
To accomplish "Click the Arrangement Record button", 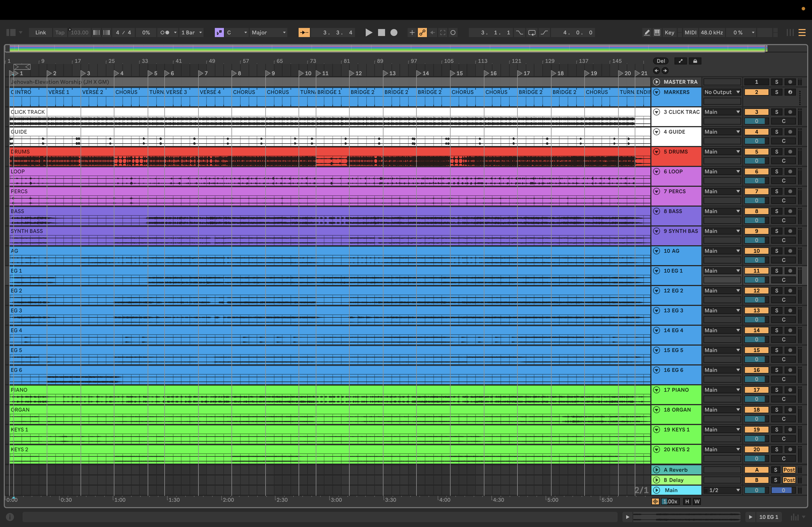I will (x=394, y=32).
